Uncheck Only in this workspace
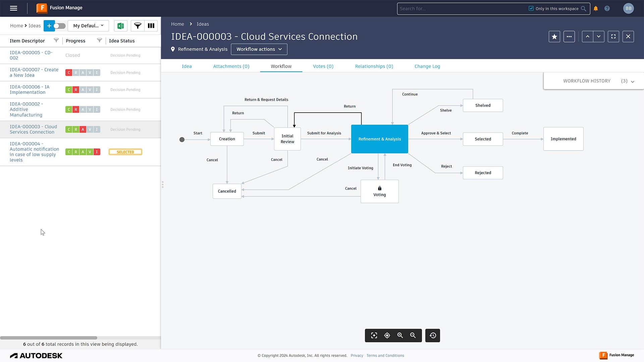Screen dimensions: 644x362 point(531,9)
